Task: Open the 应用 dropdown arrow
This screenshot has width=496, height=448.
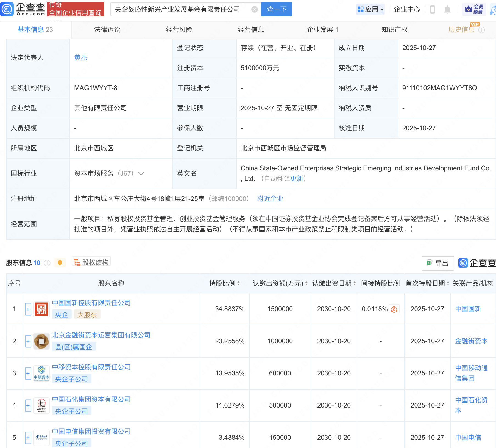Action: [381, 9]
